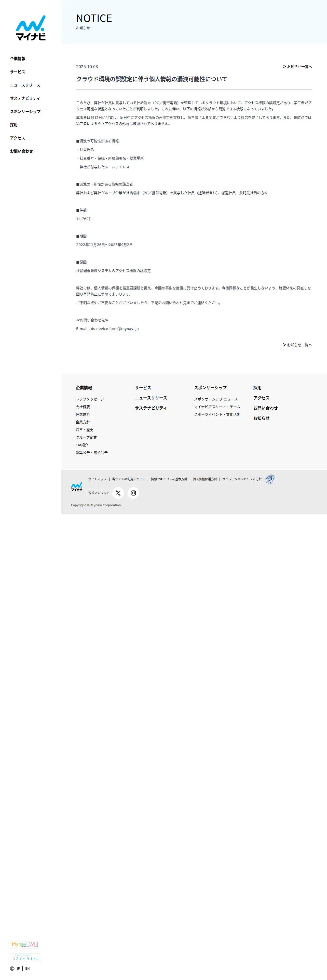327x980 pixels.
Task: Open アクセス in sidebar menu
Action: click(x=18, y=138)
